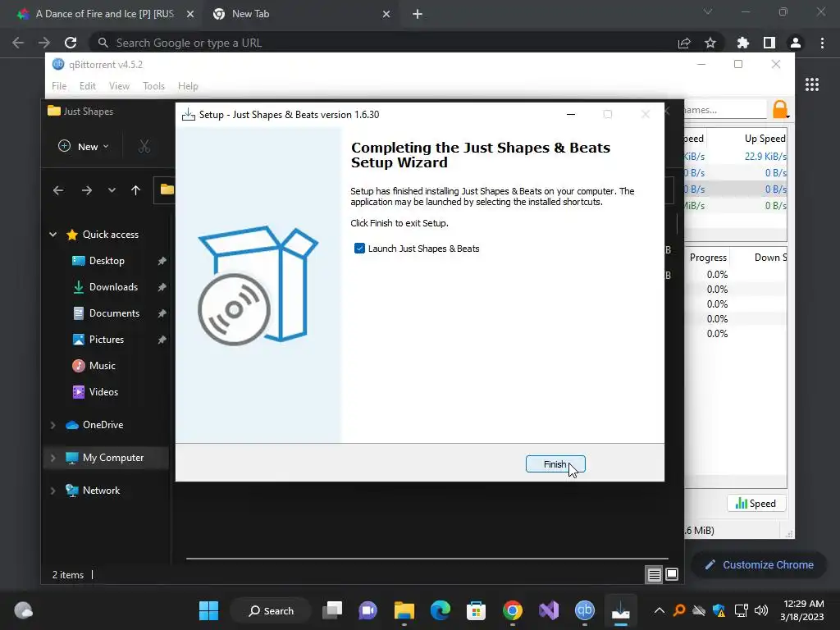This screenshot has width=840, height=630.
Task: Click taskbar Search box
Action: coord(271,610)
